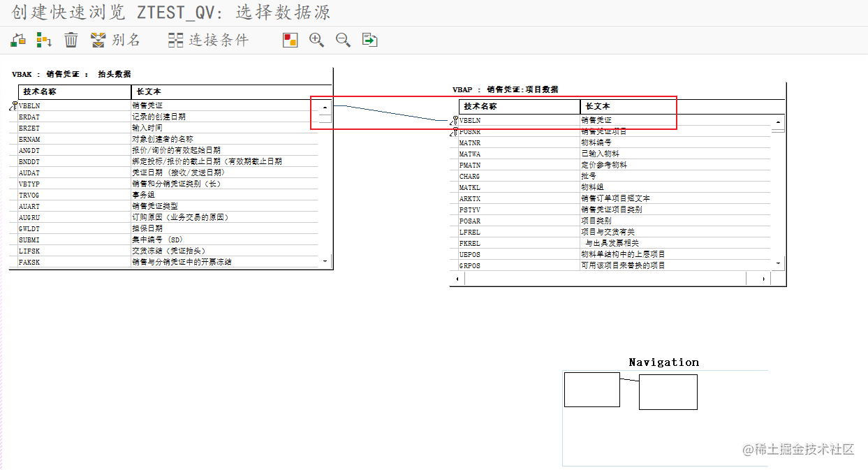Click the red-yellow navigation pane icon
Screen dimensions: 868x470
click(290, 40)
